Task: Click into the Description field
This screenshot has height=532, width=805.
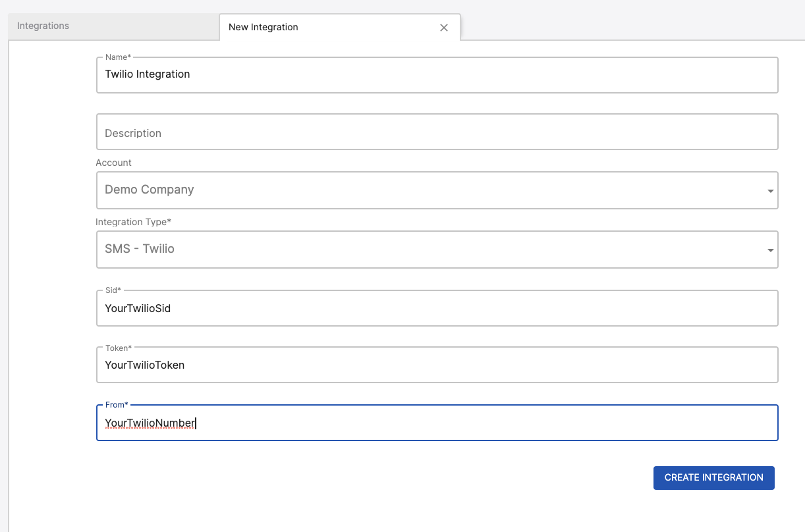Action: pos(437,132)
